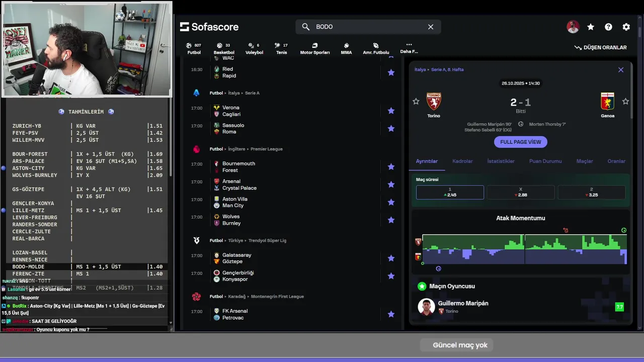Click the search field containing BODO
This screenshot has height=362, width=644.
[368, 27]
